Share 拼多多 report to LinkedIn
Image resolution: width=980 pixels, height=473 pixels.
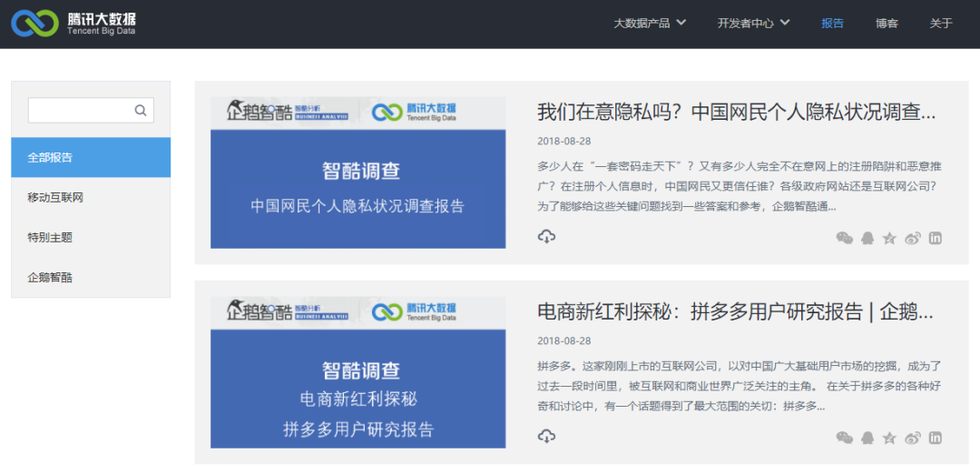tap(935, 438)
